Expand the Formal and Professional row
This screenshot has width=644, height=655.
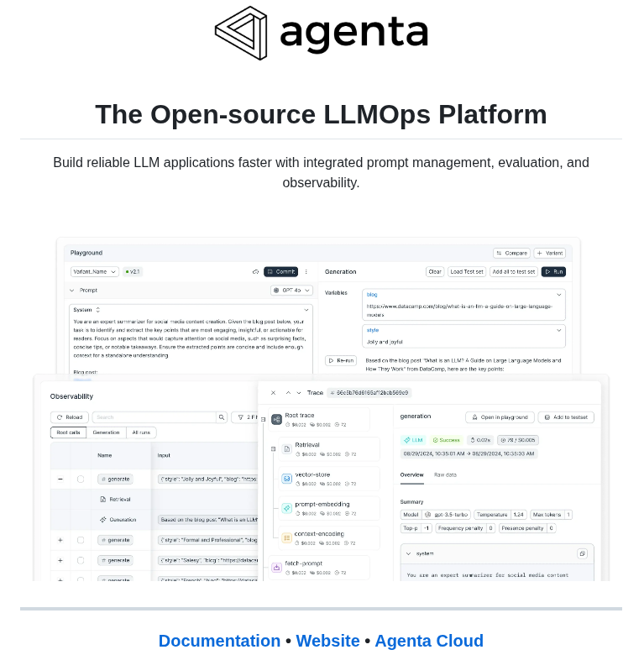click(60, 540)
